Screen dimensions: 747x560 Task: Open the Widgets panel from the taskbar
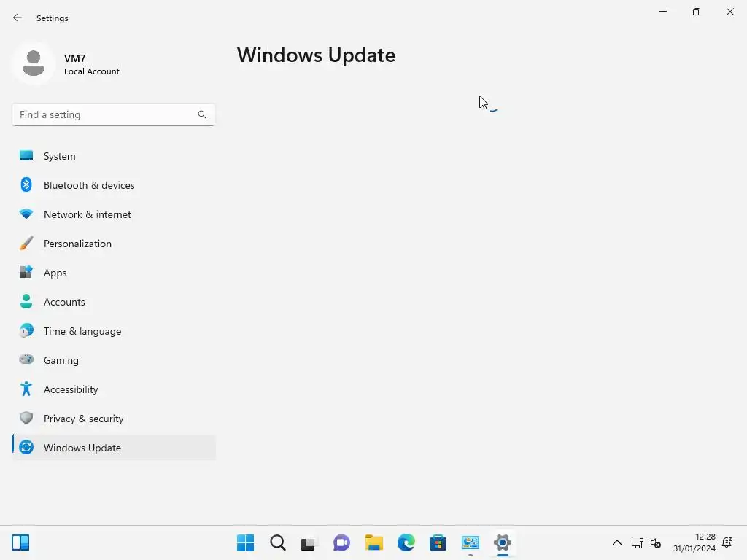[x=20, y=542]
